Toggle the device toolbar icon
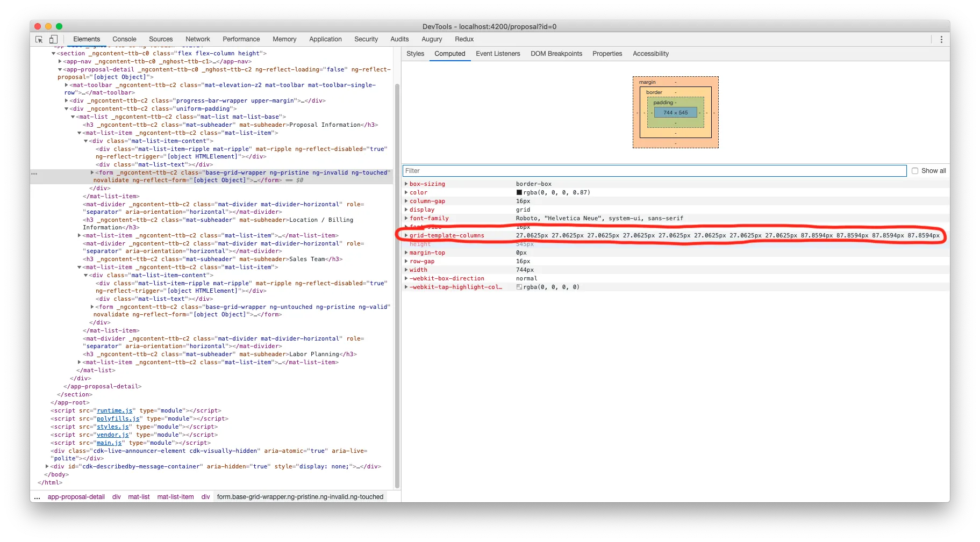980x542 pixels. [x=53, y=39]
